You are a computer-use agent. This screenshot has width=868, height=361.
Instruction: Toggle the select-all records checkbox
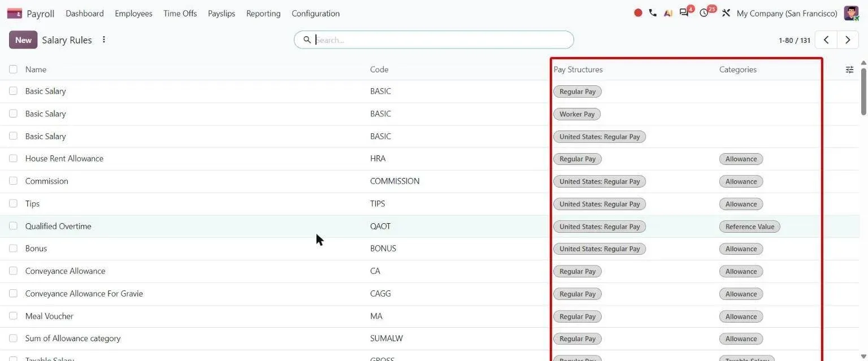click(x=13, y=69)
